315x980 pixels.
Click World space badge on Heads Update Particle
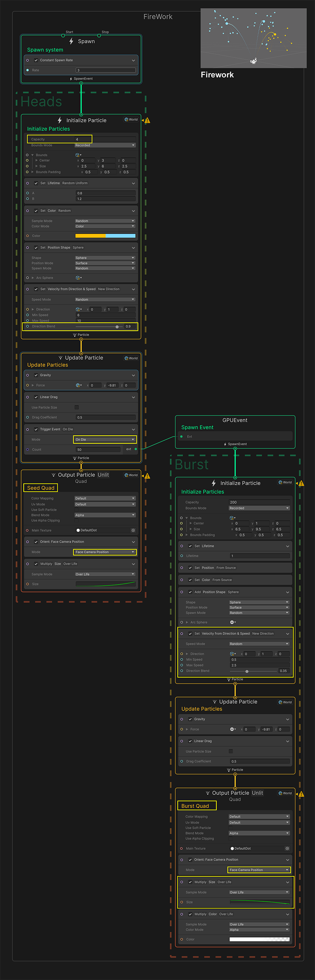131,358
